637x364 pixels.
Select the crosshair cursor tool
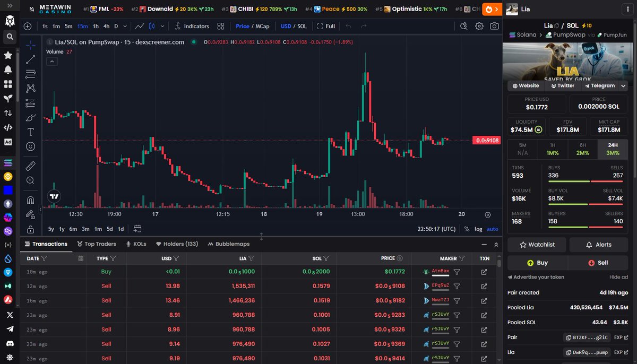click(31, 45)
